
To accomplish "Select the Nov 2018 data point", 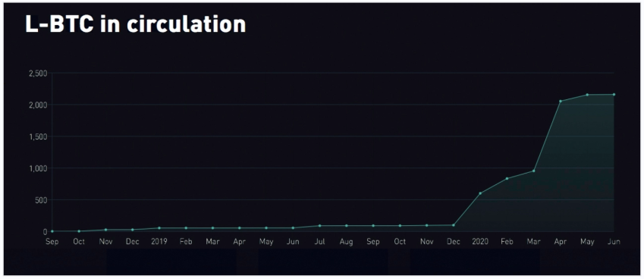I will click(105, 230).
